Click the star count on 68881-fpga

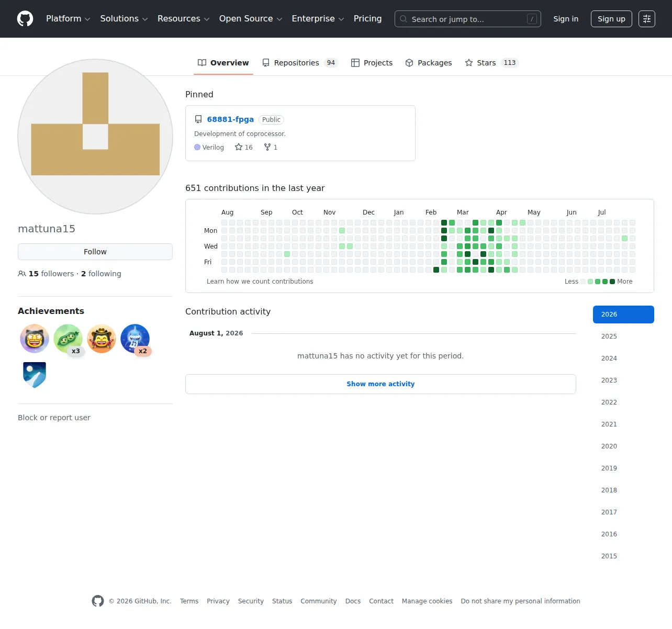tap(244, 148)
